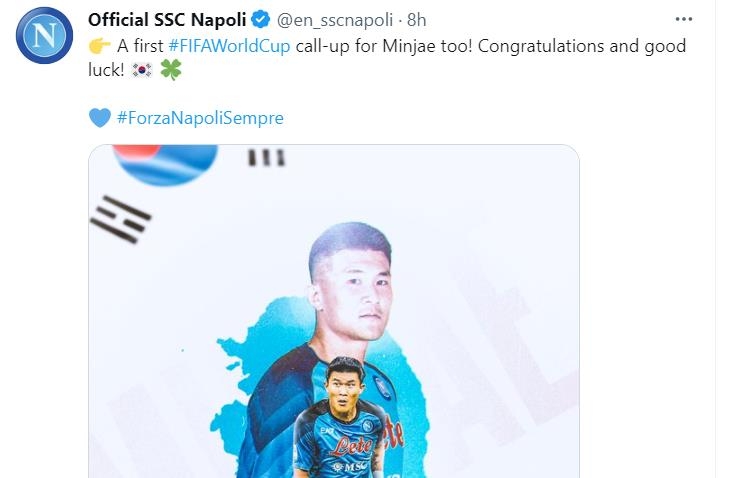Open the #ForzaNapoliSempre hashtag

(200, 118)
